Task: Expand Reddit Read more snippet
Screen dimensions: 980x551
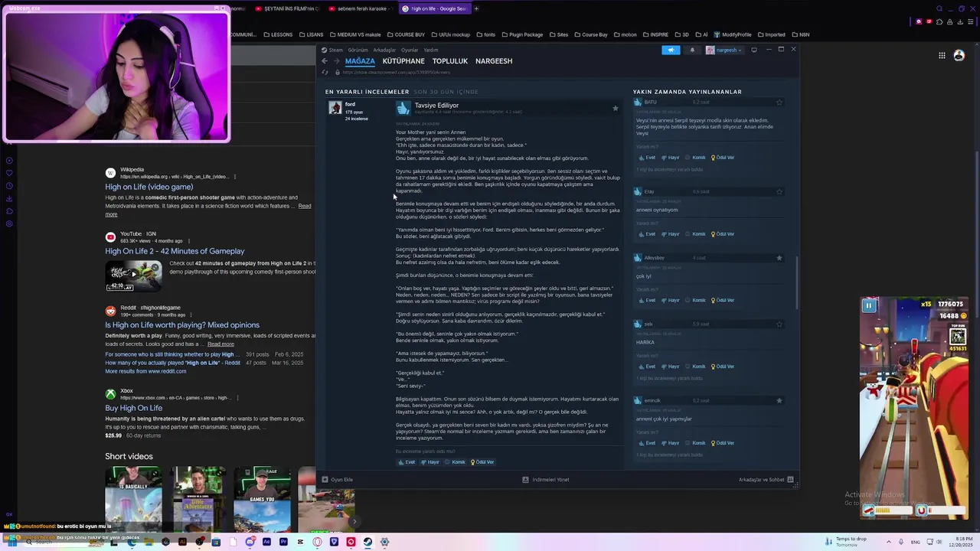Action: 220,344
